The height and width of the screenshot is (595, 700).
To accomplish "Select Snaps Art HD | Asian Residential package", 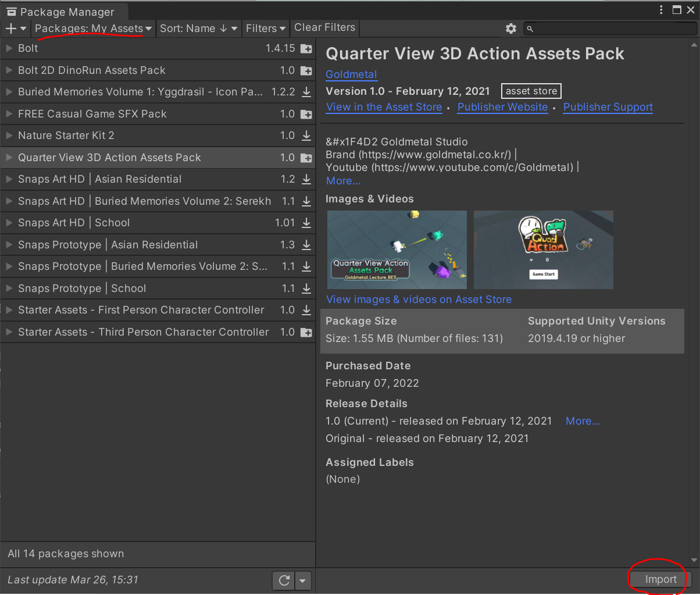I will [158, 179].
